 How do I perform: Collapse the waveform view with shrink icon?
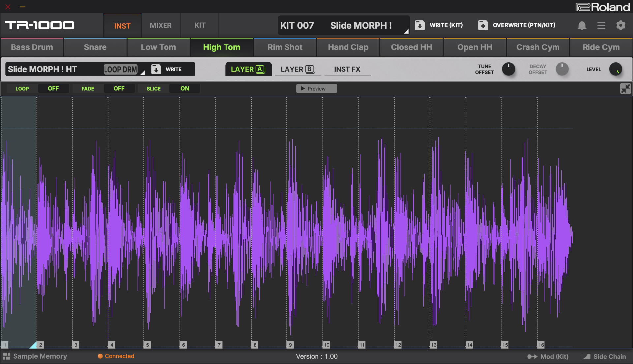(x=625, y=89)
